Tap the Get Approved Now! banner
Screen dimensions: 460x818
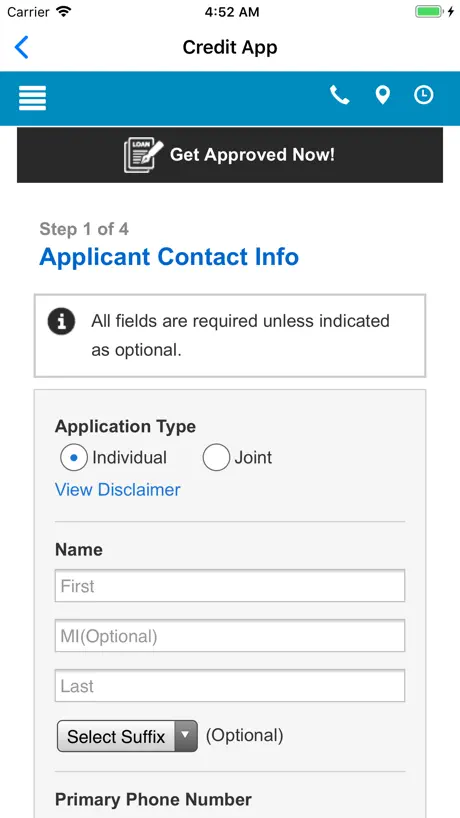point(230,155)
